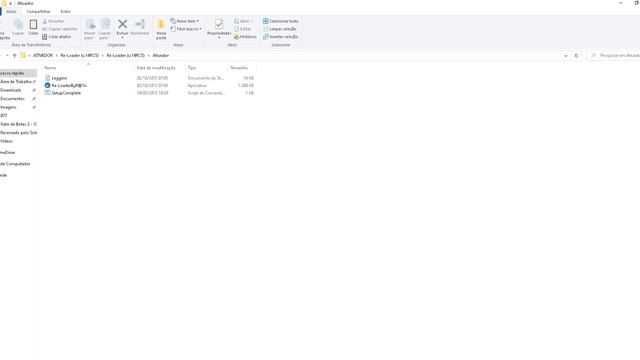640x360 pixels.
Task: Click the Ativador breadcrumb segment
Action: click(x=160, y=56)
